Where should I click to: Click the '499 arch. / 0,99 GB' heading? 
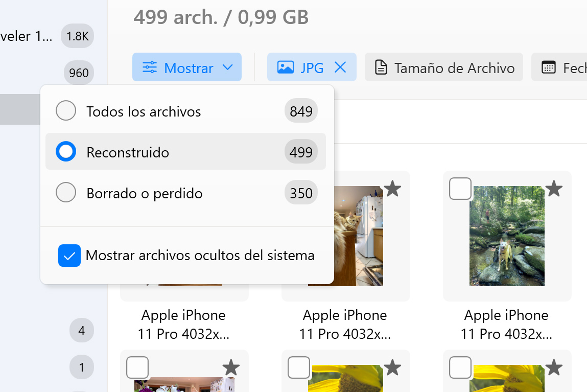coord(221,17)
